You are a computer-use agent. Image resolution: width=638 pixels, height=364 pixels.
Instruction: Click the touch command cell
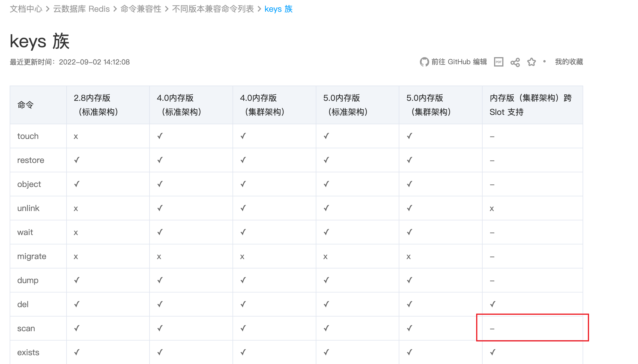pos(28,136)
